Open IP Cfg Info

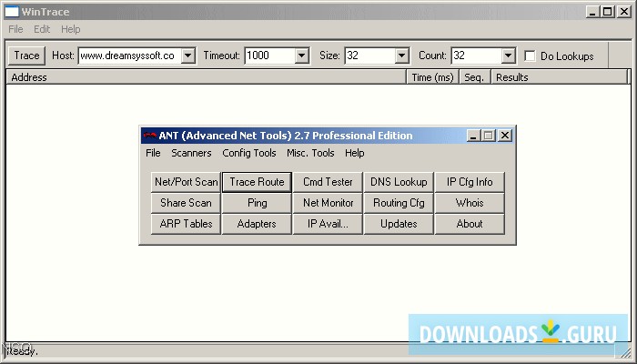[470, 182]
